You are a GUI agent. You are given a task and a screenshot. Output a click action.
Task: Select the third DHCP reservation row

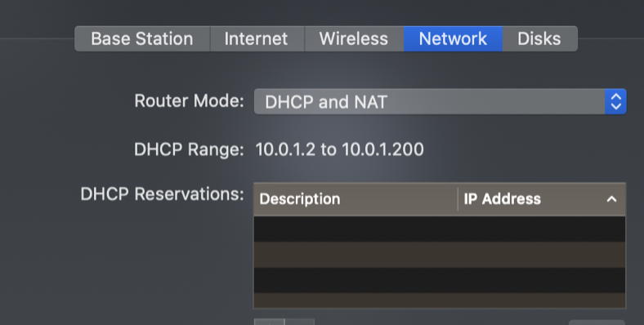pyautogui.click(x=440, y=280)
